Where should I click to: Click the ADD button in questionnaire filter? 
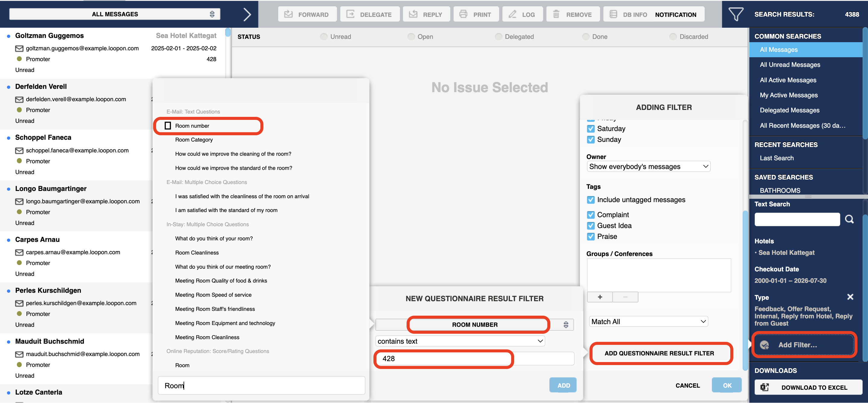[x=563, y=385]
